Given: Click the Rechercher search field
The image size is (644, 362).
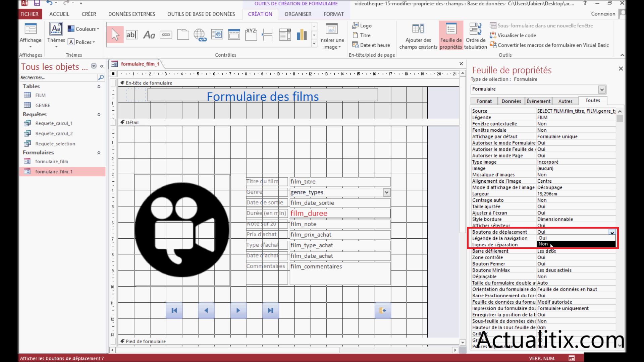Looking at the screenshot, I should tap(58, 77).
